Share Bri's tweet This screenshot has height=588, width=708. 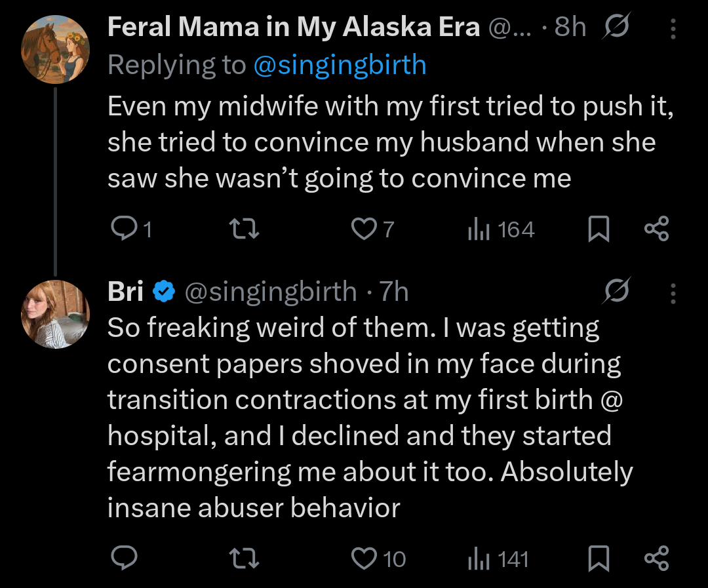tap(656, 559)
